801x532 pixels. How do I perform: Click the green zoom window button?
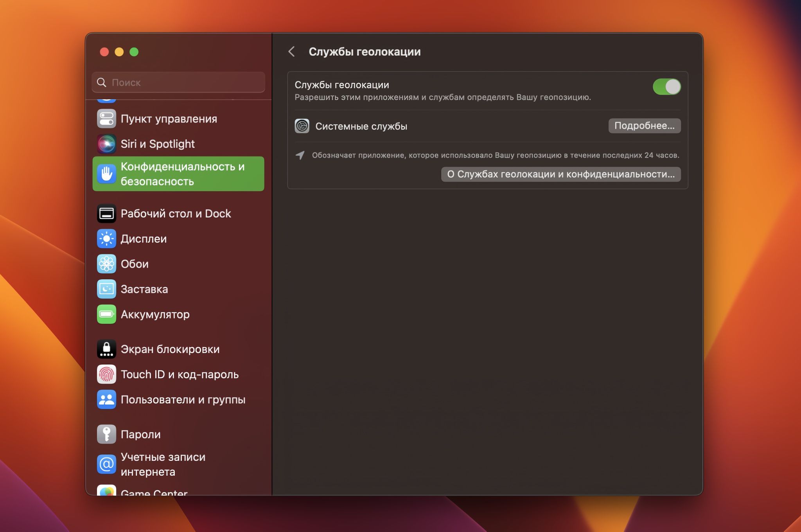pos(134,52)
